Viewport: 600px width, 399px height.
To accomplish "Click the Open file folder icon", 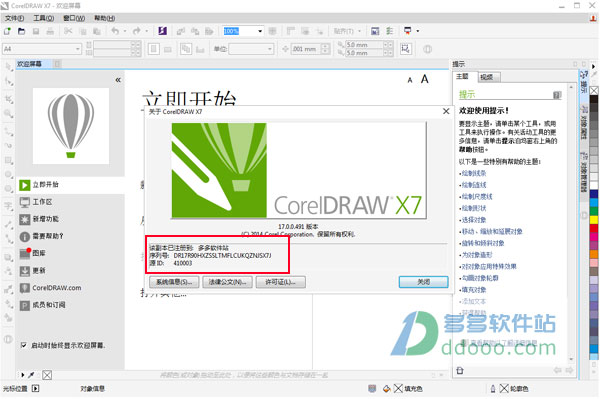I will tap(21, 31).
